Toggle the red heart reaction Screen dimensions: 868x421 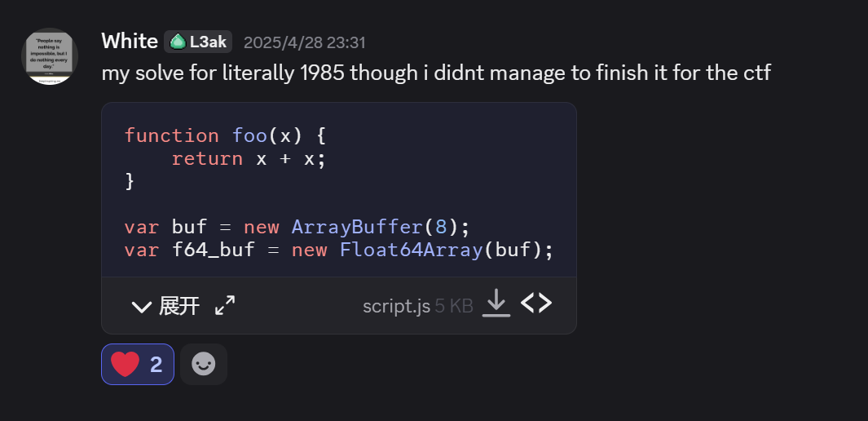coord(137,364)
